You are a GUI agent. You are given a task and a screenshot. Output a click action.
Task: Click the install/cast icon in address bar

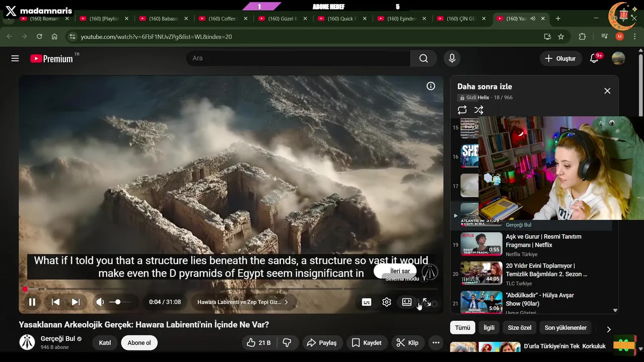[547, 37]
